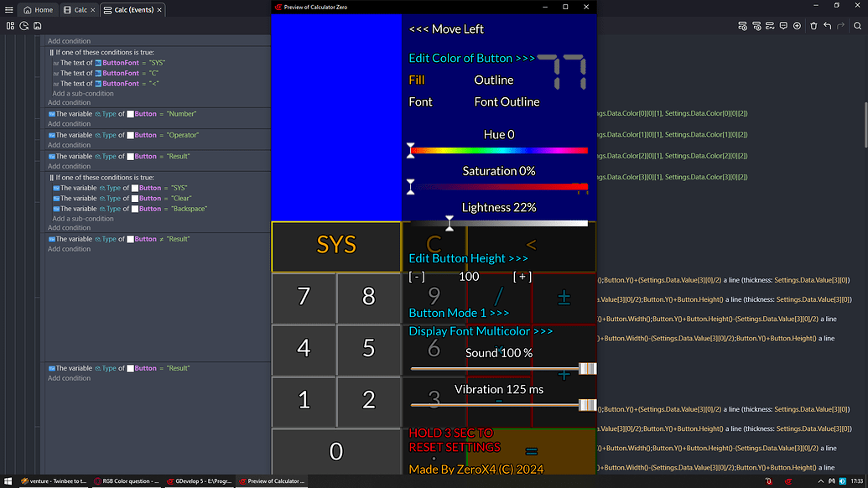The image size is (868, 488).
Task: Click the add new event icon
Action: [x=743, y=26]
